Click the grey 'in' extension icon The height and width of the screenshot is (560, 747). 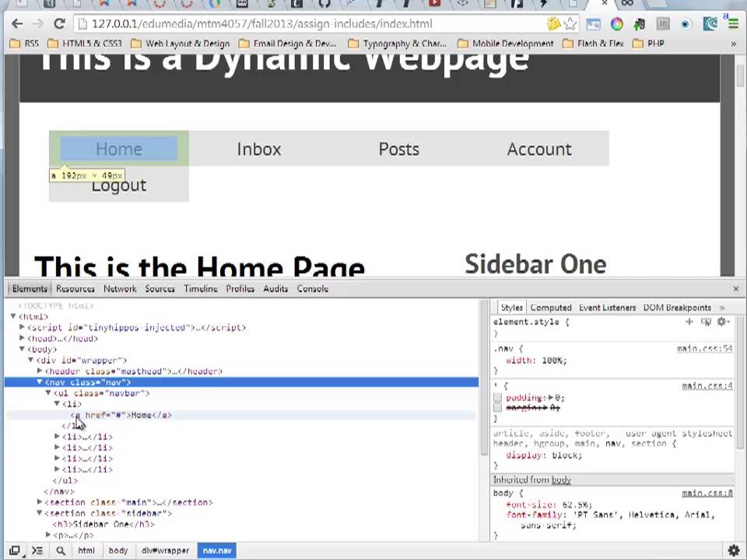(x=663, y=24)
